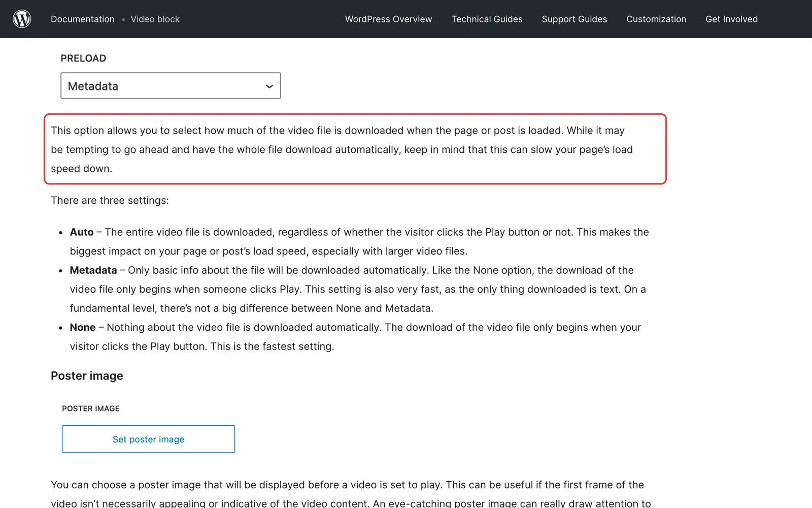812x508 pixels.
Task: Open the Customization menu
Action: (x=656, y=19)
